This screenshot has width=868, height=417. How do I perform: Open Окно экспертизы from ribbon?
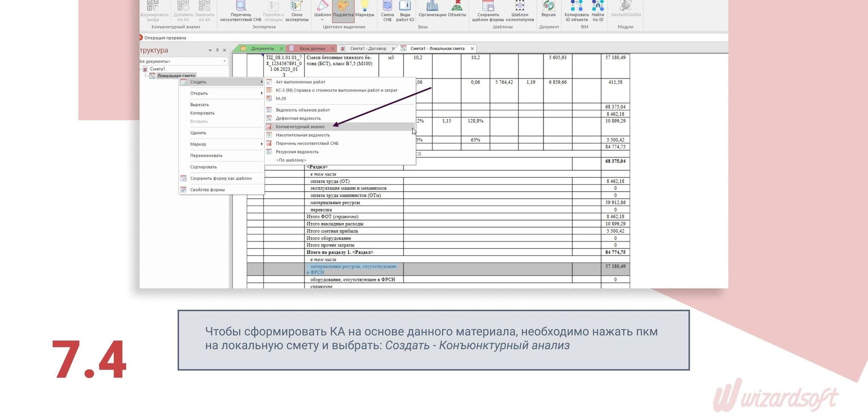297,11
